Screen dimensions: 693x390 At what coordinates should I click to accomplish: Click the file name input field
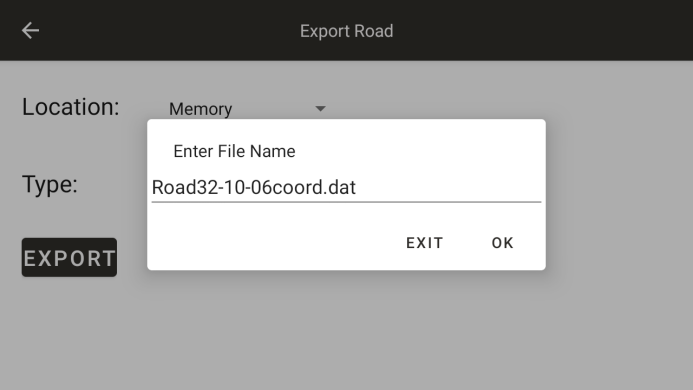346,187
